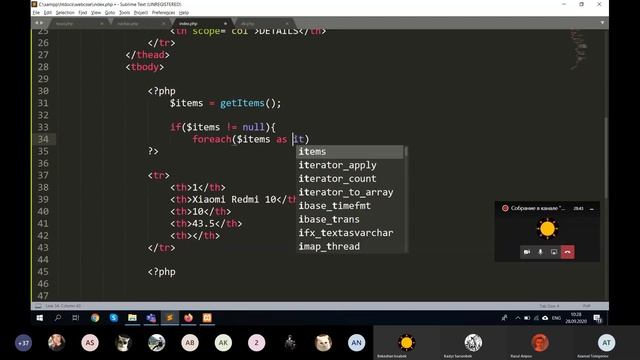The image size is (640, 360).
Task: Choose 'iterator_count' autocomplete suggestion
Action: click(x=350, y=178)
